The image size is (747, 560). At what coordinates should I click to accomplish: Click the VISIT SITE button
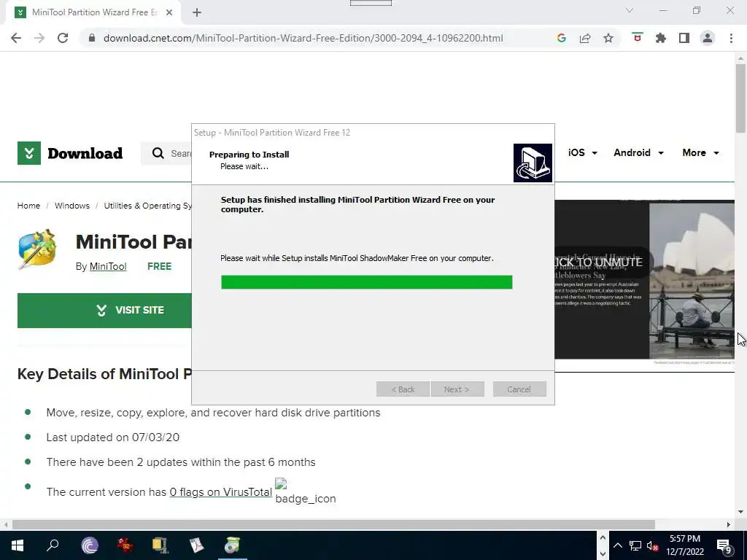[105, 311]
